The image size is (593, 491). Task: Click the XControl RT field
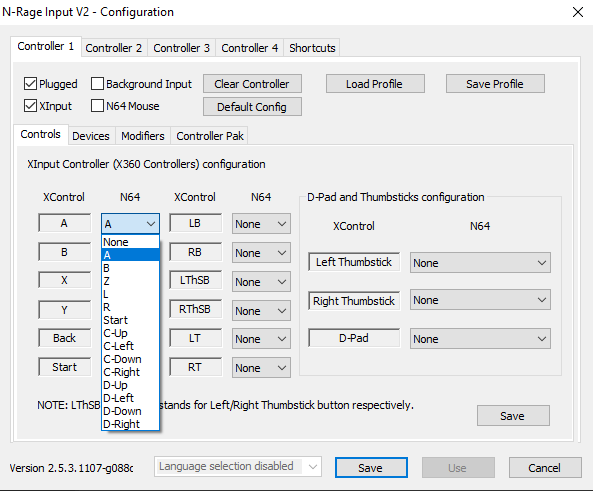click(195, 367)
